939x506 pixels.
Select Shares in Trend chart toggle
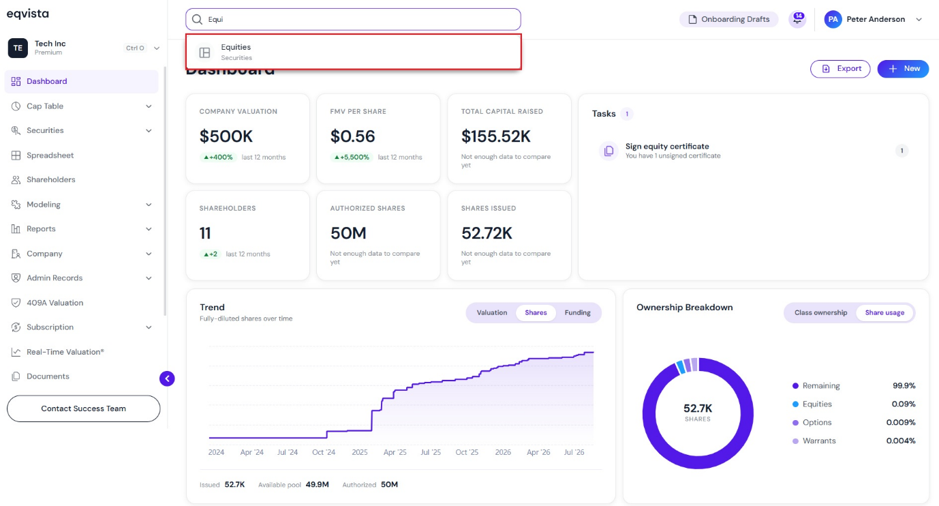(x=535, y=313)
